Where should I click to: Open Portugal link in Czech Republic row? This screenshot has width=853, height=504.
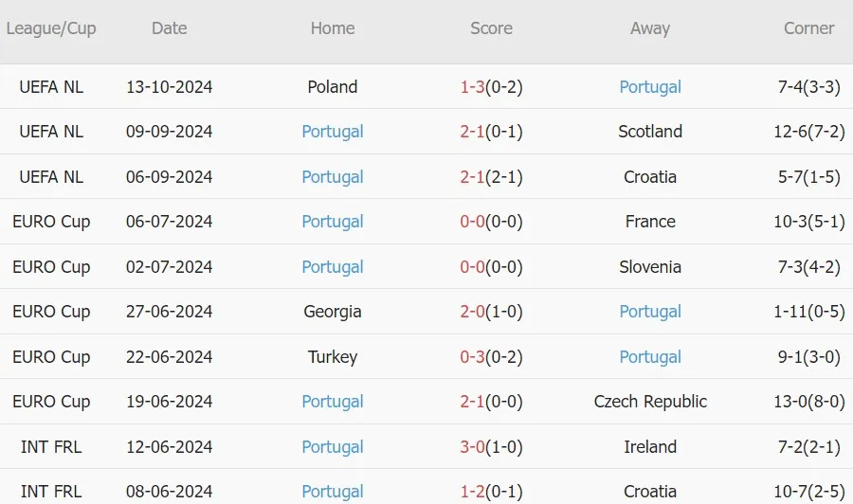[x=333, y=402]
